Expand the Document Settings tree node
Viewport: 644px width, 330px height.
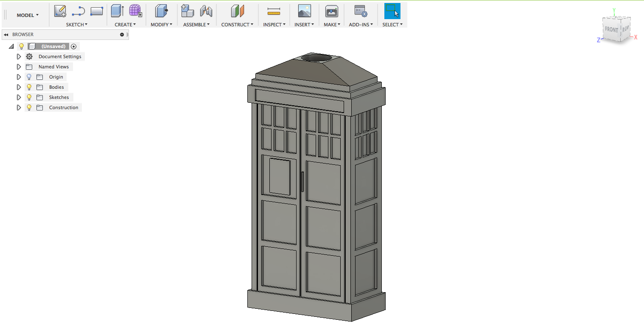pos(19,56)
